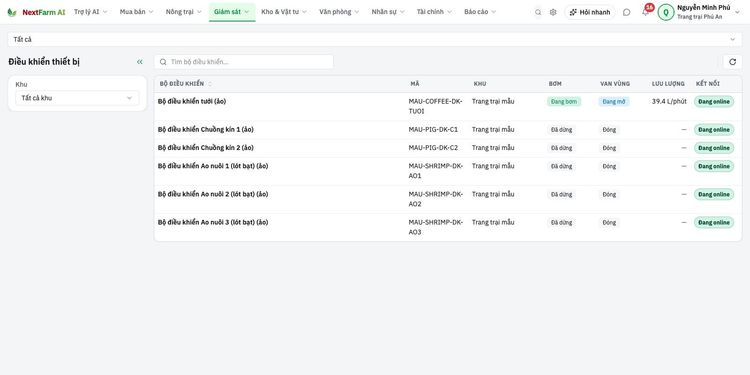Screen dimensions: 750x375
Task: Click Đóng valve badge for Ao nuôi 3
Action: click(609, 223)
